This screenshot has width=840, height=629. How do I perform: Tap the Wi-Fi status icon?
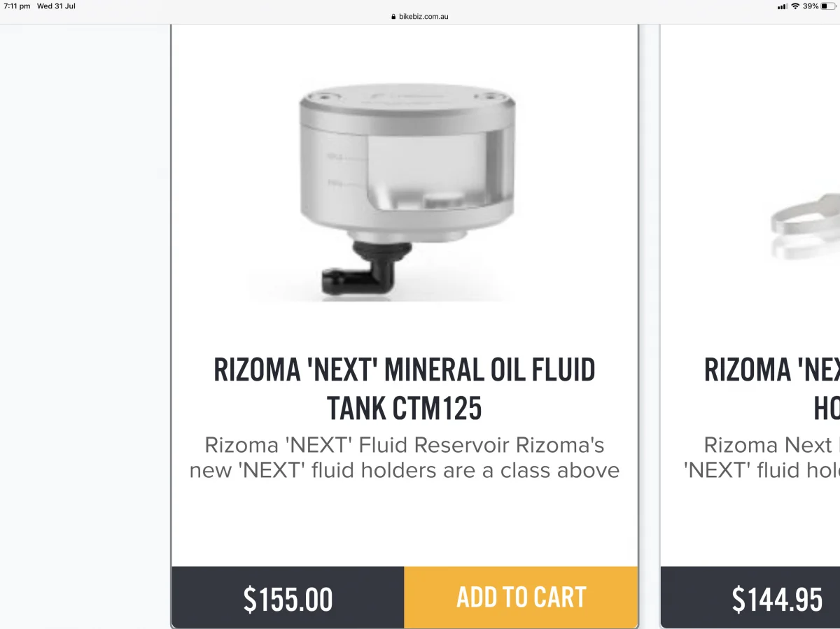(x=795, y=6)
